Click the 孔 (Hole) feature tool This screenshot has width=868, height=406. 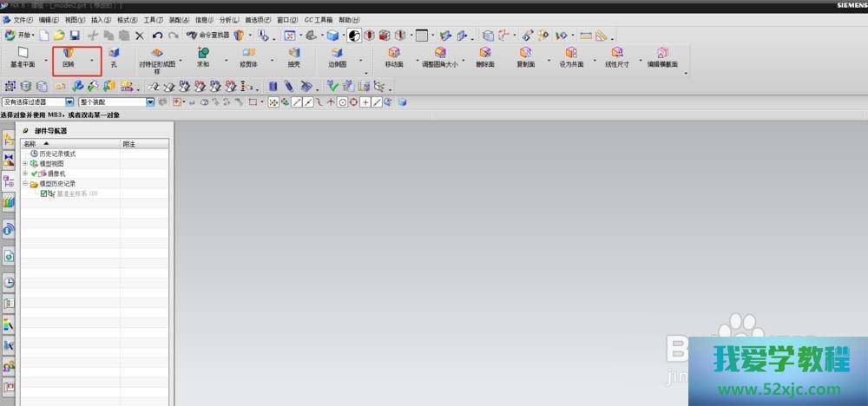(114, 57)
